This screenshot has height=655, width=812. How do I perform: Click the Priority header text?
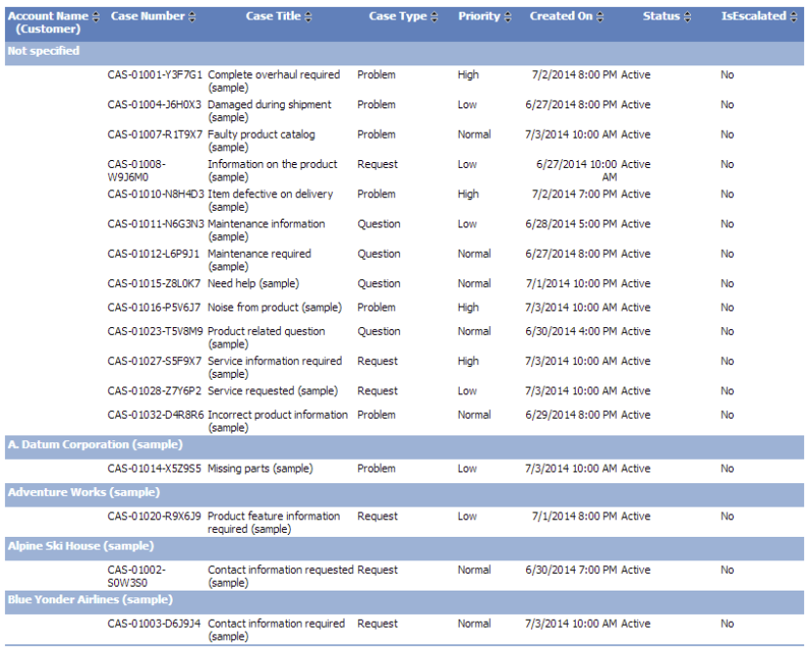point(479,16)
